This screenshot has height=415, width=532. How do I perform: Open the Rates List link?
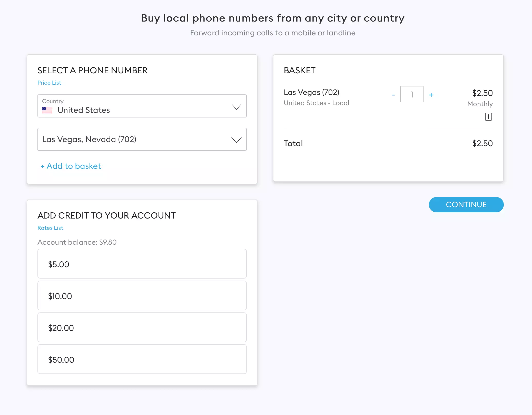coord(50,228)
